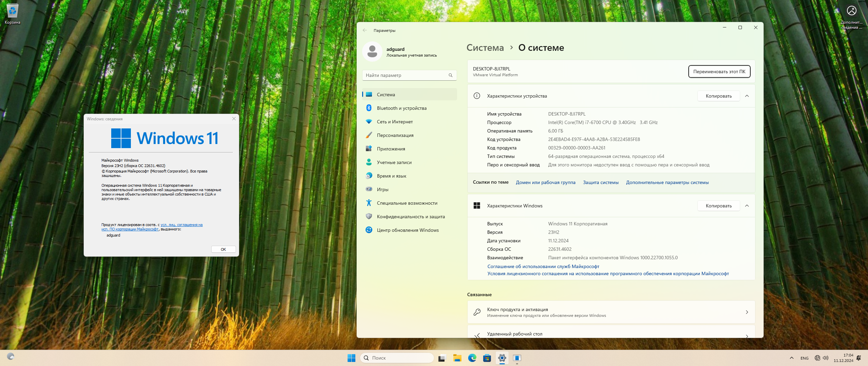Click Система in the breadcrumb heading
This screenshot has width=868, height=366.
pyautogui.click(x=485, y=47)
